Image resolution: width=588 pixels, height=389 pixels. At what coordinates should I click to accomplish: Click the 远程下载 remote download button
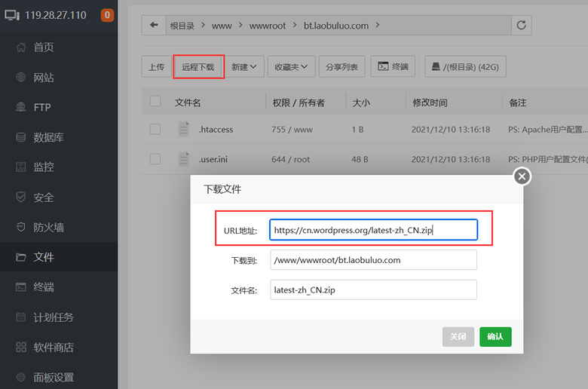(x=198, y=67)
